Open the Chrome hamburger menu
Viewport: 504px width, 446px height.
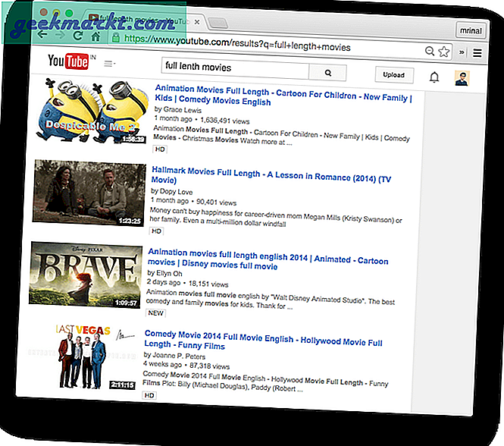(477, 53)
